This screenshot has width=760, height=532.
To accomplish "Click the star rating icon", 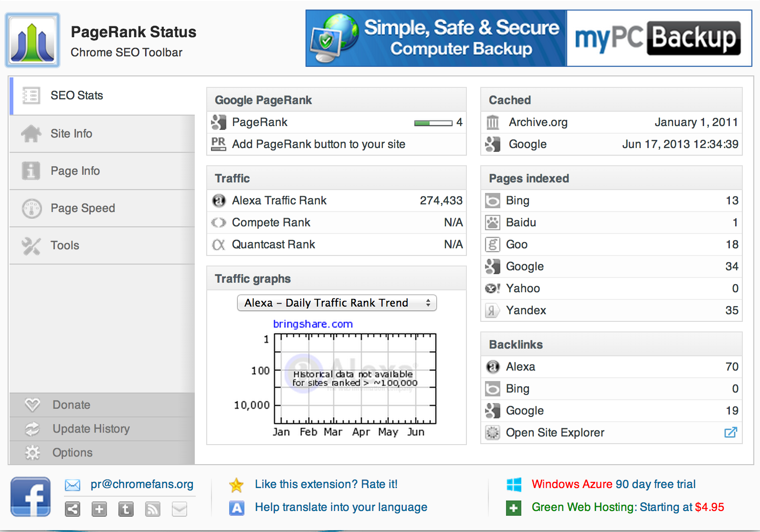I will tap(236, 485).
